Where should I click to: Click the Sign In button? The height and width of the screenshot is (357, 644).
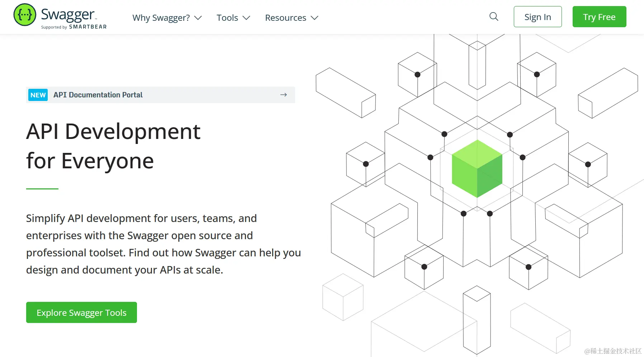click(538, 17)
